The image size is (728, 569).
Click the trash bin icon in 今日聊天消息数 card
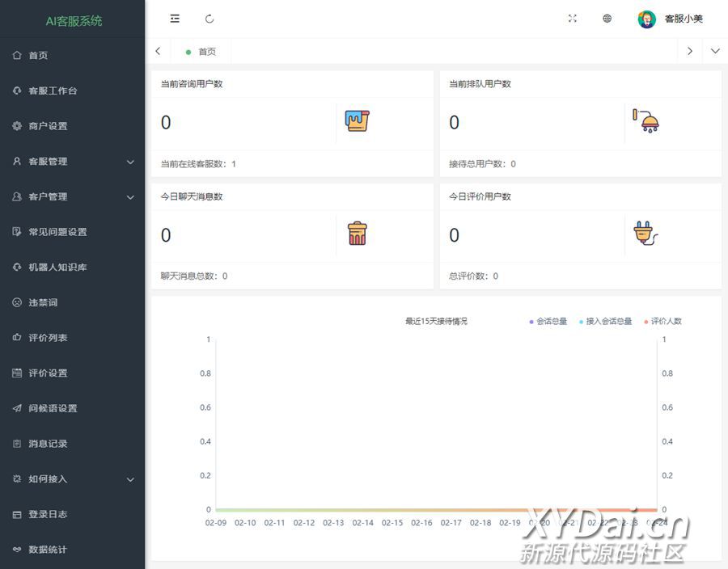pyautogui.click(x=357, y=234)
